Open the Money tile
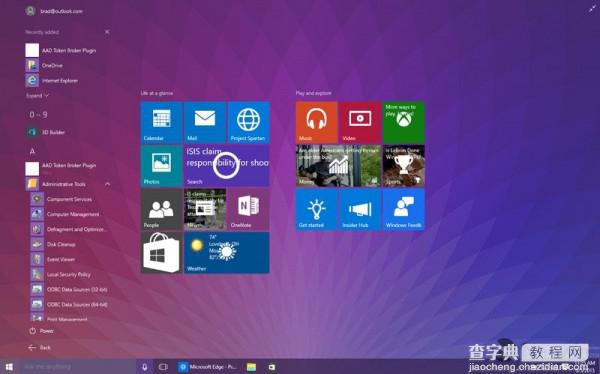The height and width of the screenshot is (374, 600). (338, 166)
